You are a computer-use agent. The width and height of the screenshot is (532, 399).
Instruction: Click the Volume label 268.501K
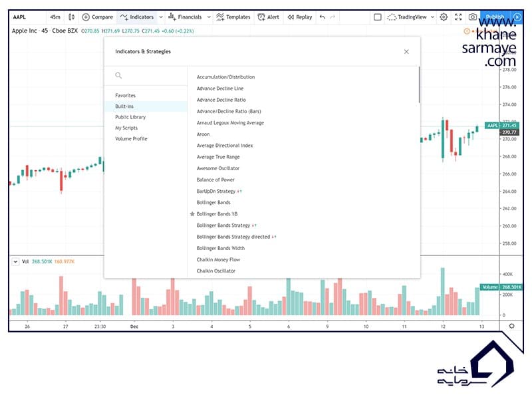point(501,287)
